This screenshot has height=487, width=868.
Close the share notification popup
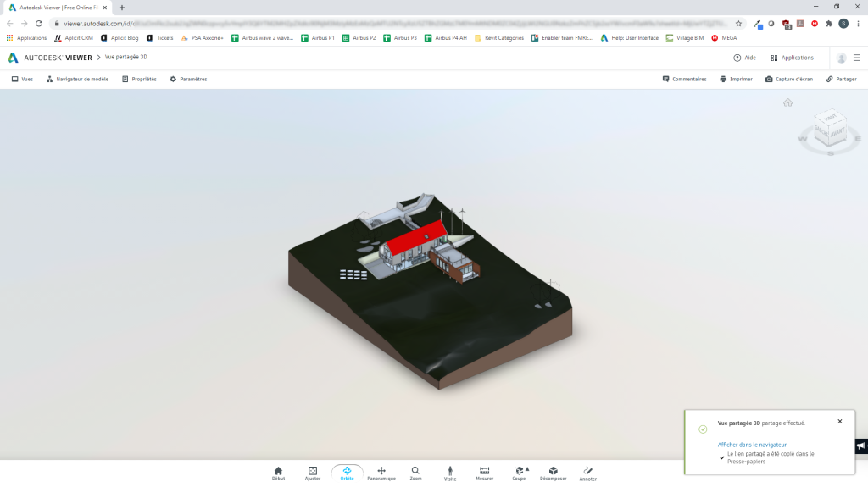coord(840,421)
